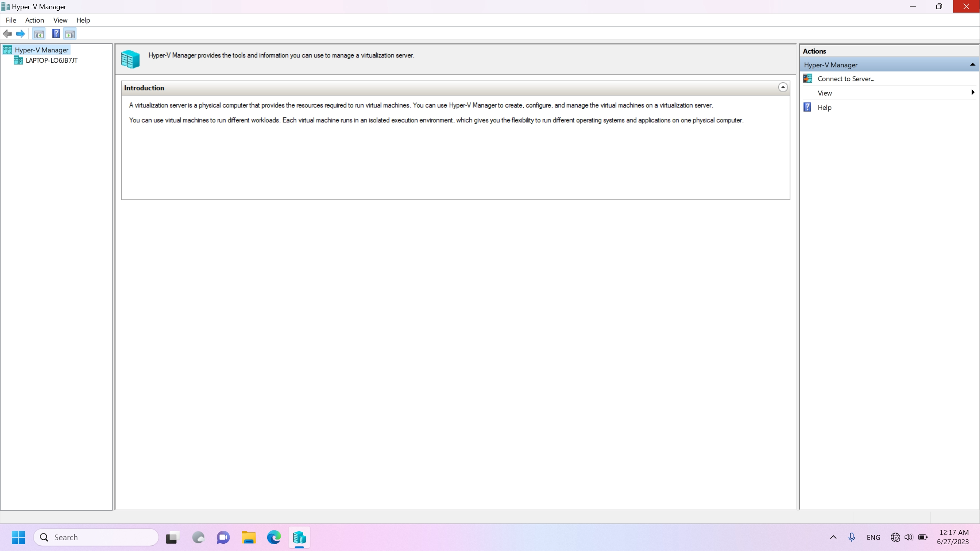980x551 pixels.
Task: Toggle Show/Hide Console Tree toolbar icon
Action: pos(39,34)
